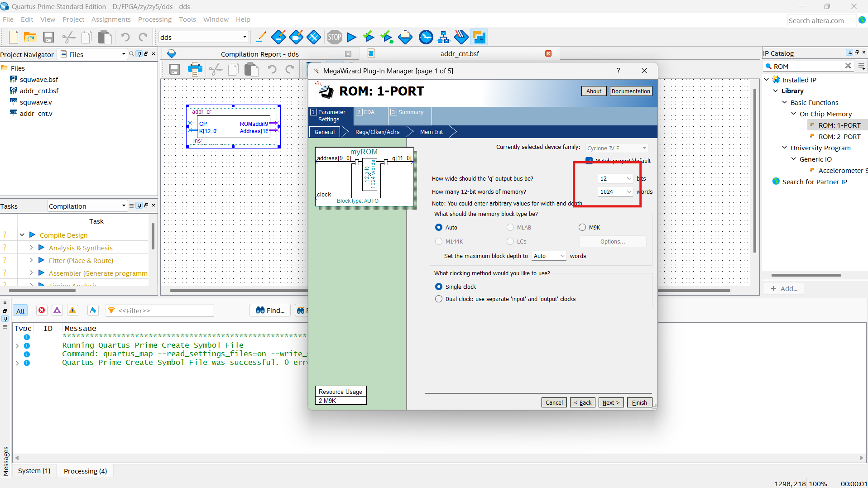This screenshot has height=488, width=868.
Task: Open the Timing Analyzer clock icon
Action: 426,37
